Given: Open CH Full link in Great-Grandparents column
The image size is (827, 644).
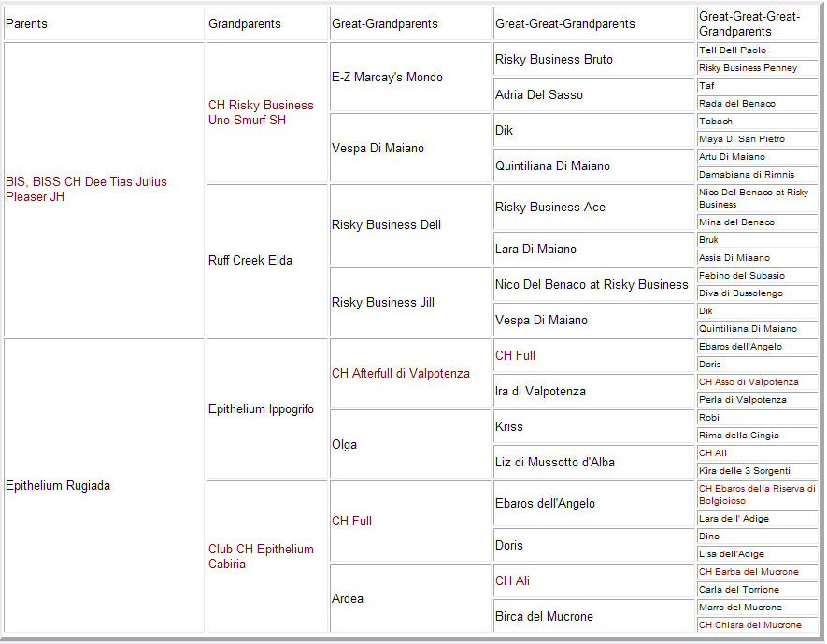Looking at the screenshot, I should 351,521.
